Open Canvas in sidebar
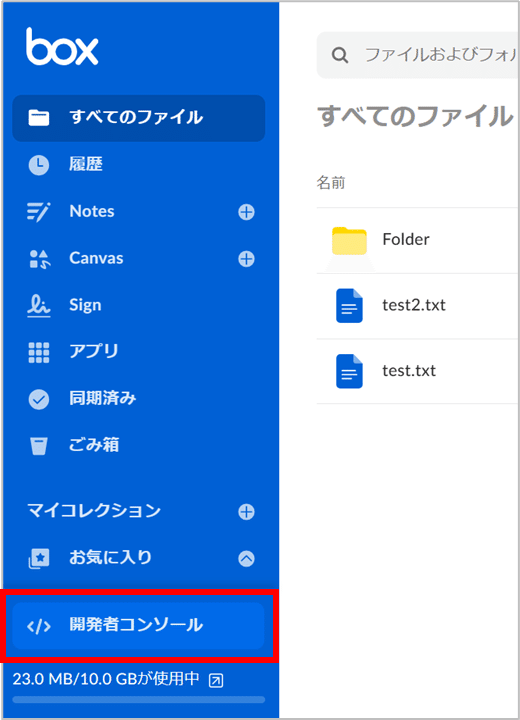This screenshot has width=520, height=720. click(x=96, y=258)
